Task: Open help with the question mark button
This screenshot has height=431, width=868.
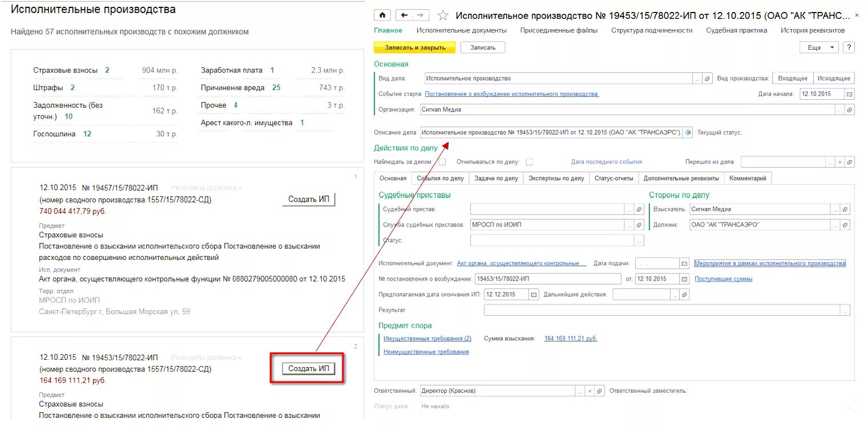Action: [849, 48]
